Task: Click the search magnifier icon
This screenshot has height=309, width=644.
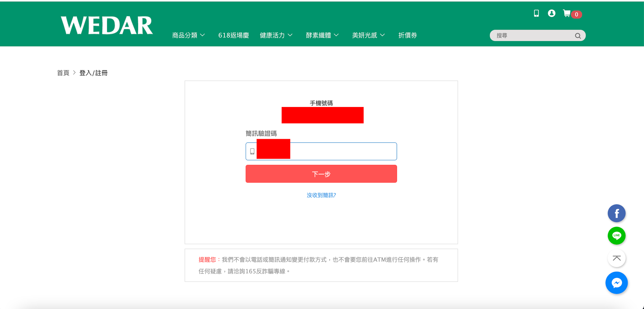Action: pyautogui.click(x=578, y=36)
